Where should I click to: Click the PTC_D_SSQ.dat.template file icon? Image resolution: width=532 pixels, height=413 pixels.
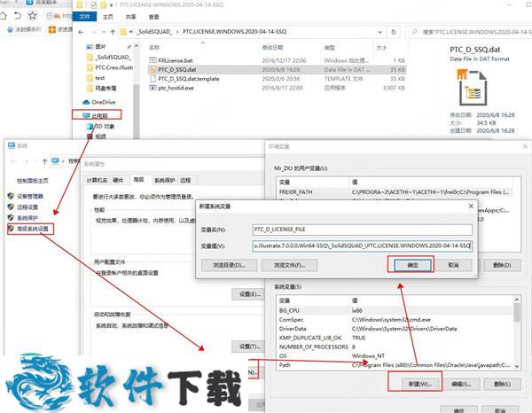(x=153, y=79)
